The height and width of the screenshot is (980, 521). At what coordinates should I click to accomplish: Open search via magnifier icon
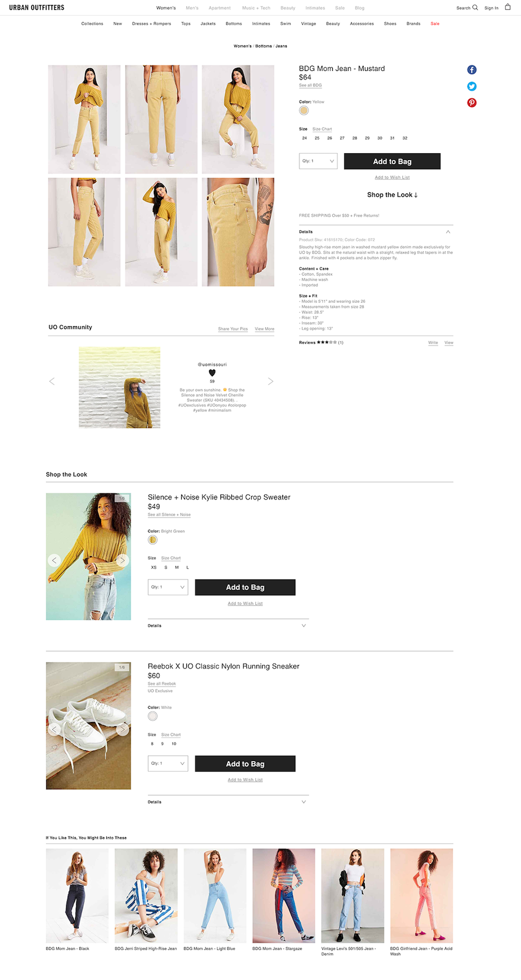[x=475, y=8]
